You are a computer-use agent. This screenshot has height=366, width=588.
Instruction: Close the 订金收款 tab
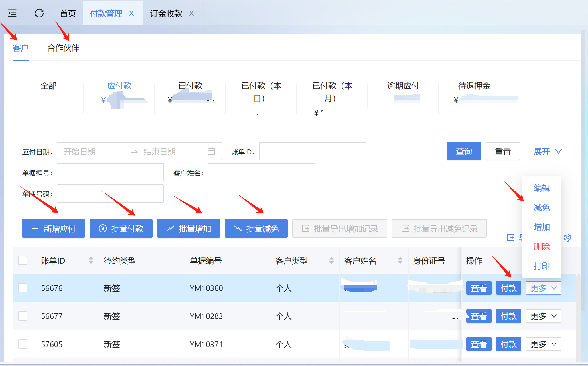[x=192, y=13]
